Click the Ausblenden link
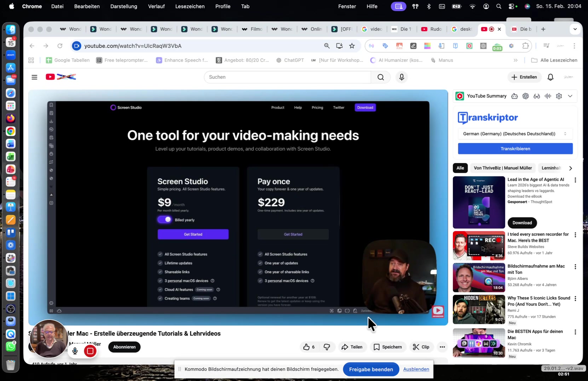Viewport: 588px width, 381px height. click(416, 369)
